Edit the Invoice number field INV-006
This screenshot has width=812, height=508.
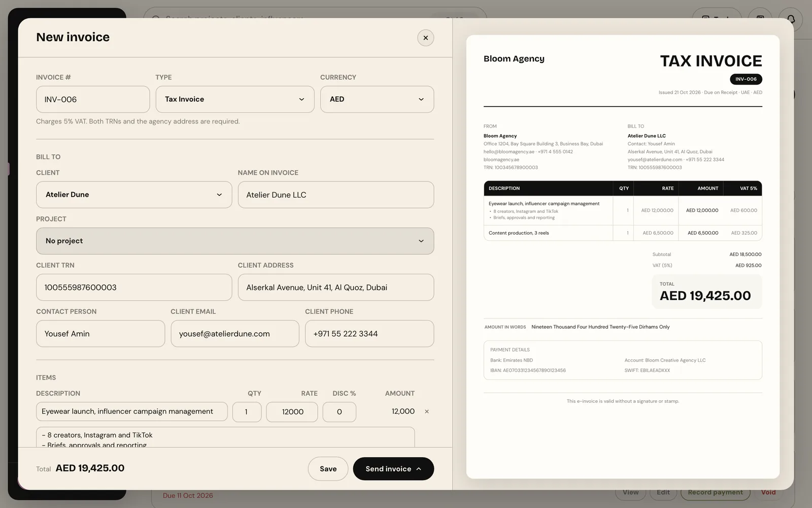(x=93, y=99)
